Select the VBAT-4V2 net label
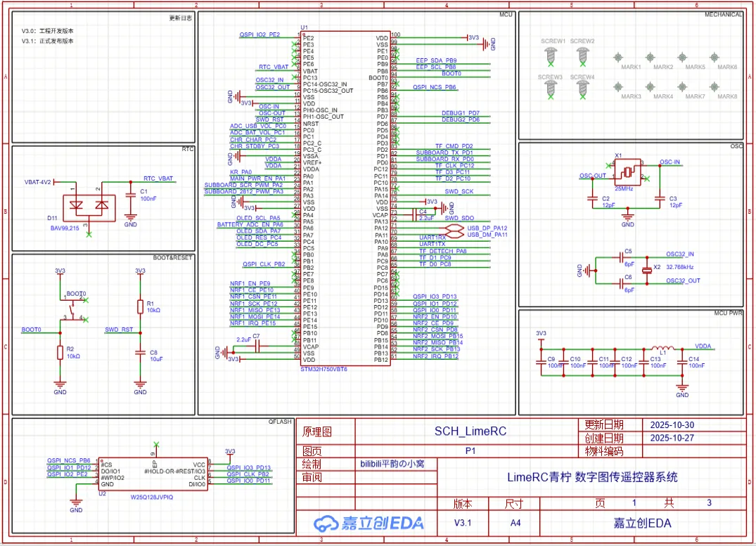Image resolution: width=756 pixels, height=546 pixels. (38, 181)
